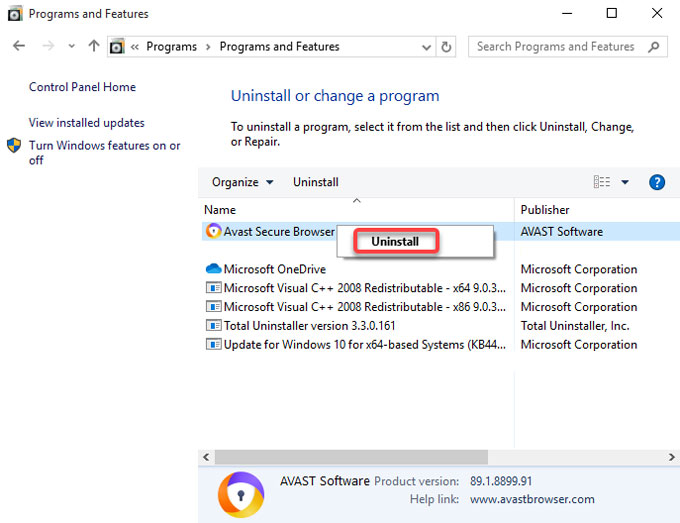This screenshot has width=680, height=523.
Task: Click the horizontal scrollbar thumb
Action: (x=351, y=457)
